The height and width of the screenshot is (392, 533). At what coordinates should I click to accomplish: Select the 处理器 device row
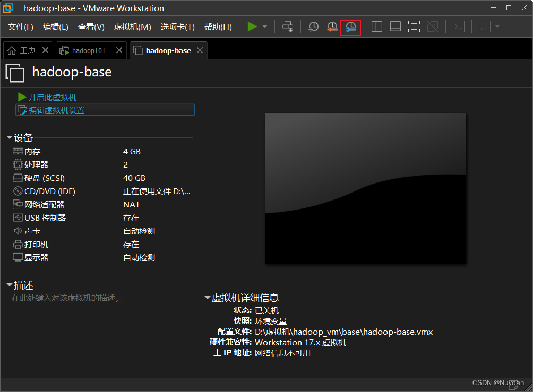pos(102,164)
